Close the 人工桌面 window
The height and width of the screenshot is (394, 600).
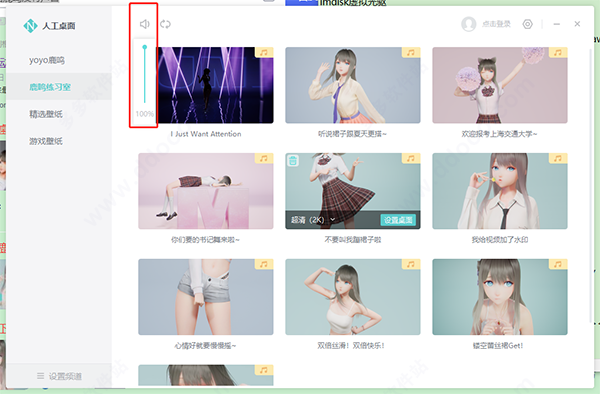(577, 24)
